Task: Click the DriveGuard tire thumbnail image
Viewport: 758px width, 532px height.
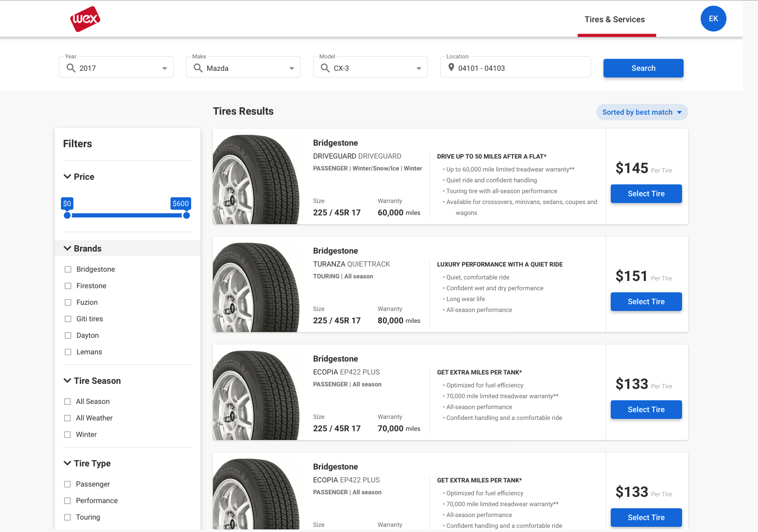Action: [x=256, y=179]
